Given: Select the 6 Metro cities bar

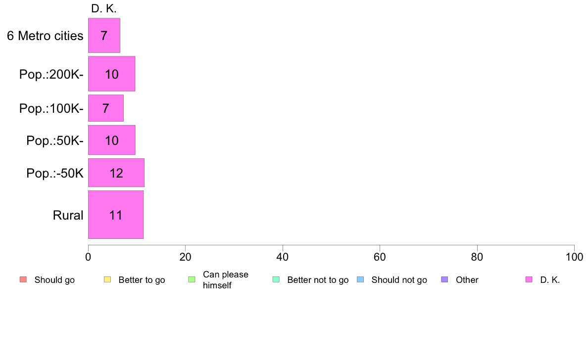Looking at the screenshot, I should point(104,36).
